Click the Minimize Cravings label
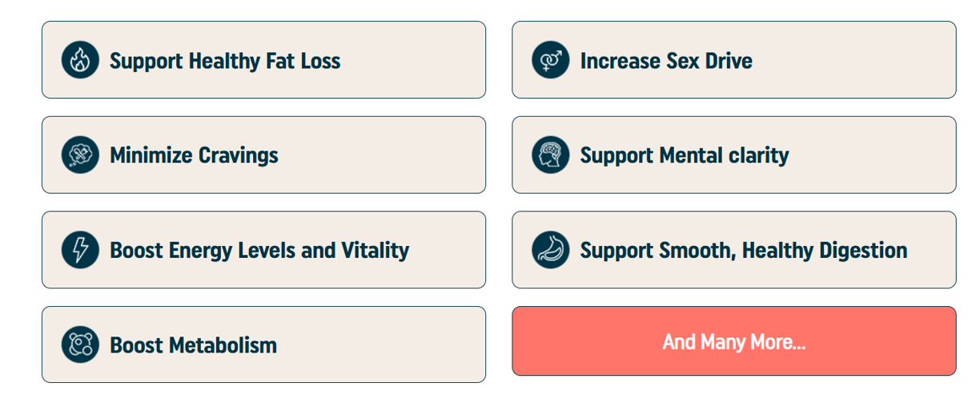 (x=194, y=155)
